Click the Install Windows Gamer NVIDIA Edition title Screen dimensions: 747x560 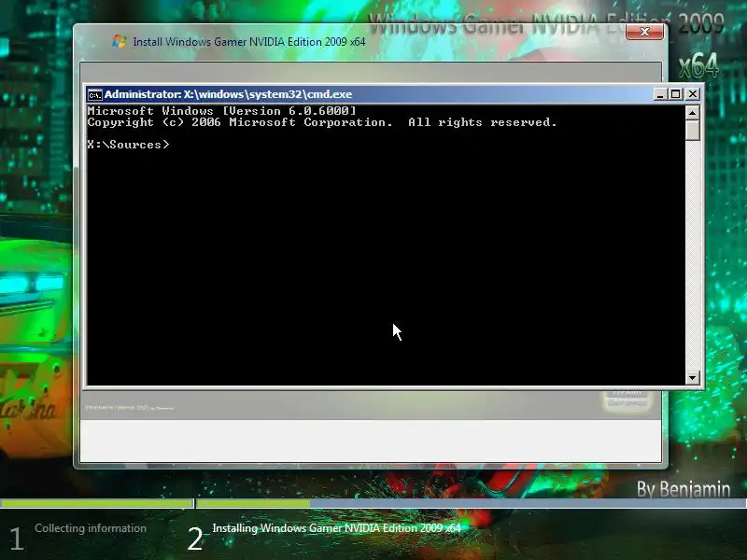[x=249, y=42]
